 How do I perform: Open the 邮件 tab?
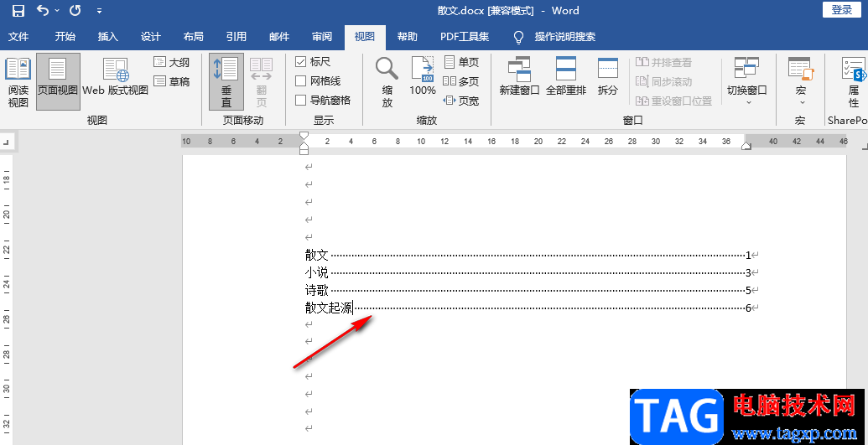pos(279,37)
